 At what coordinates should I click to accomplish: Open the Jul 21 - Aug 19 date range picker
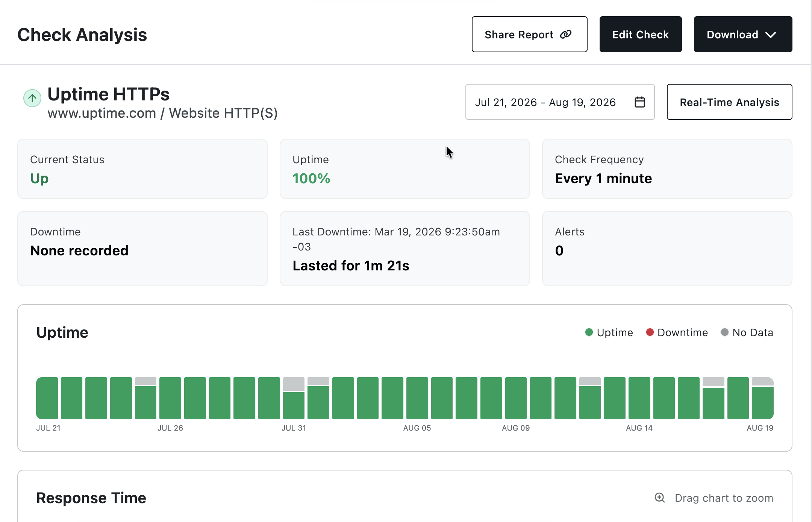tap(560, 102)
